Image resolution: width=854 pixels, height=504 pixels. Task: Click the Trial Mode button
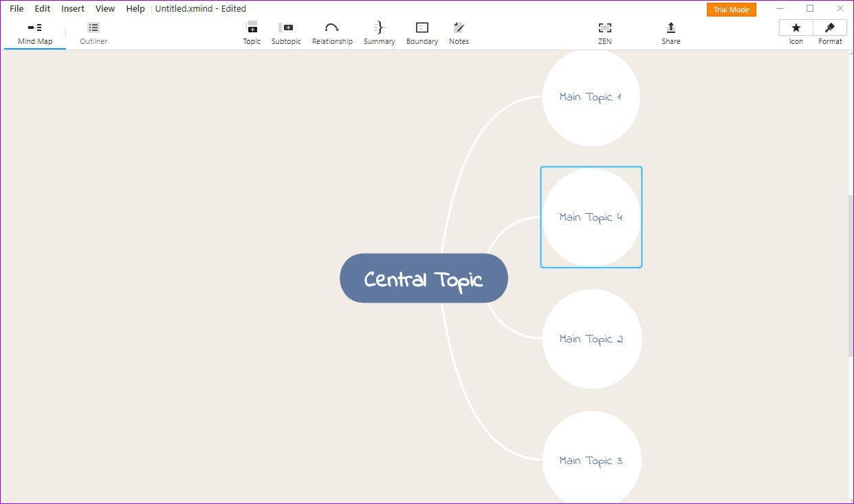coord(731,10)
